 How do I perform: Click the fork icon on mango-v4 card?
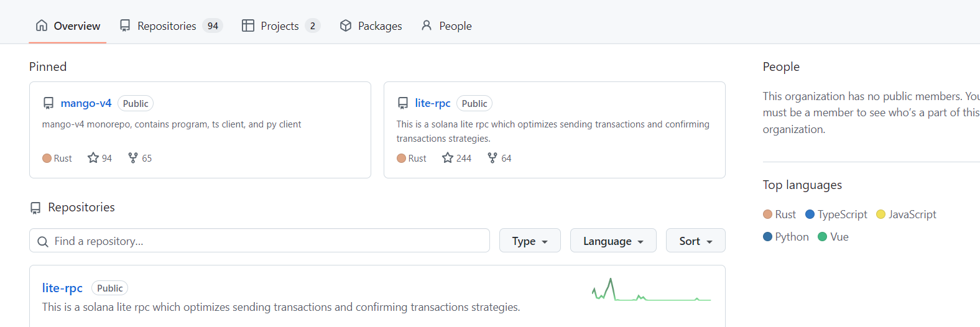click(133, 158)
